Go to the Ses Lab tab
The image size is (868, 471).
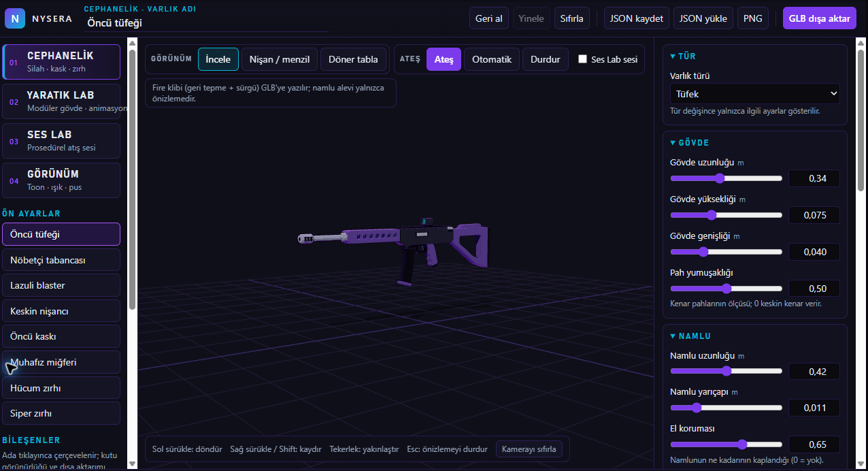coord(61,141)
